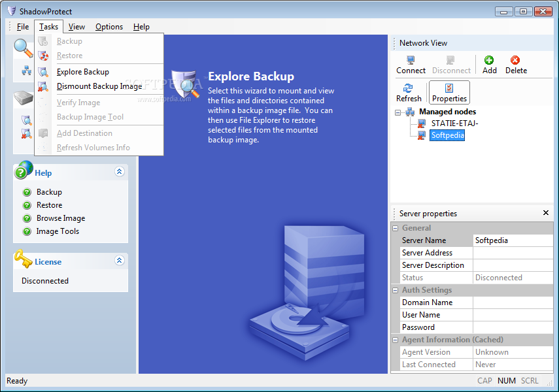Open the Restore help link

(49, 205)
